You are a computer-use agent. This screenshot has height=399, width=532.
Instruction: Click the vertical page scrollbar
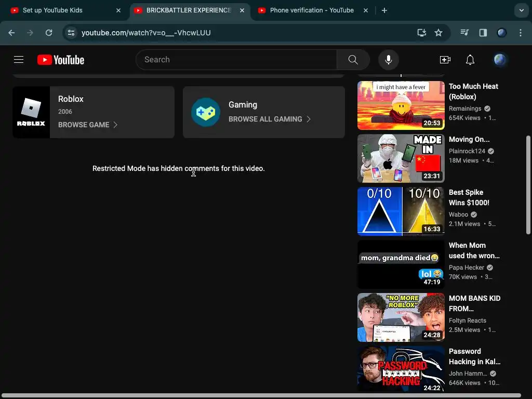pyautogui.click(x=528, y=185)
